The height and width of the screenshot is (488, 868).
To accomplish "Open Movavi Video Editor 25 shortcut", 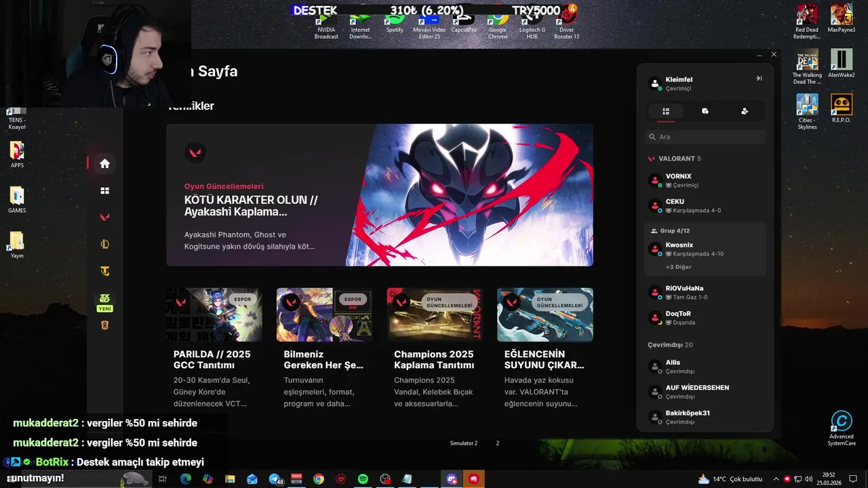I will 429,26.
